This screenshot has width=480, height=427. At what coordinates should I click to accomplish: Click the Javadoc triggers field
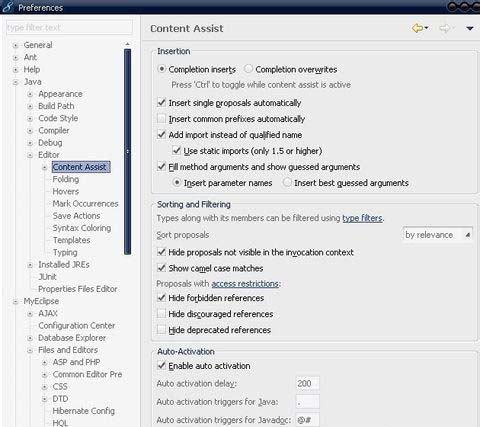click(307, 420)
